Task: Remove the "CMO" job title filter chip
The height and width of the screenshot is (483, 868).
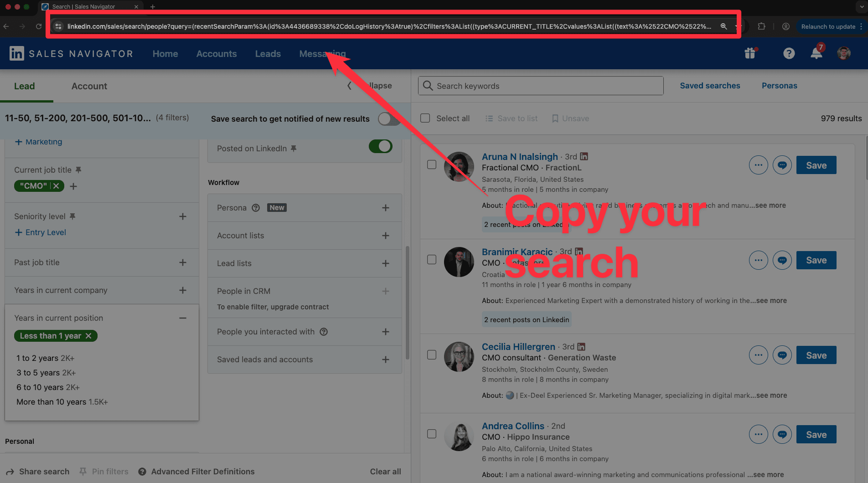Action: point(56,186)
